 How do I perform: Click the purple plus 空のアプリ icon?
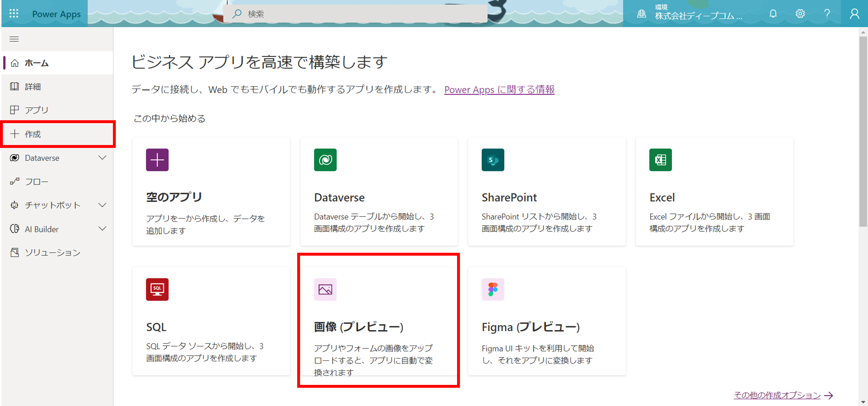[157, 160]
